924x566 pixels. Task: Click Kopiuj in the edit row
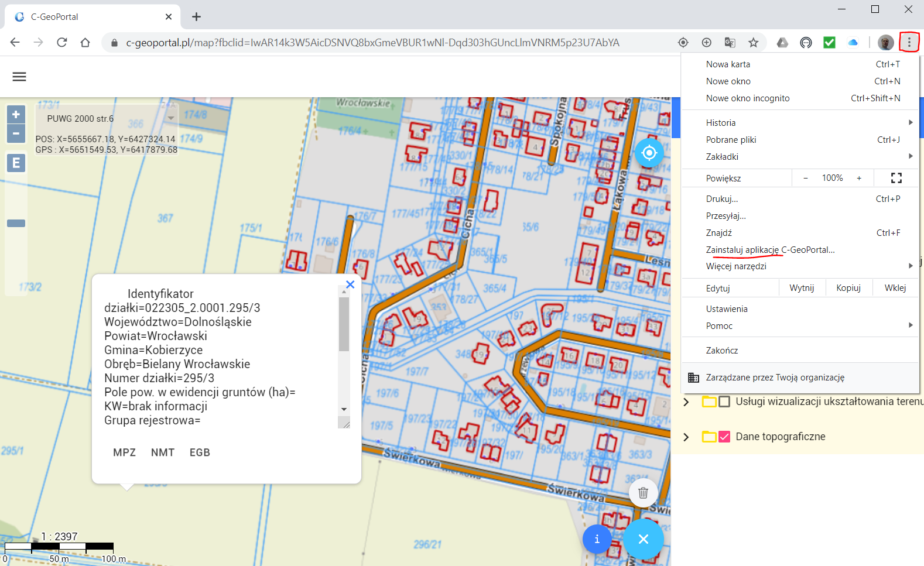coord(848,288)
